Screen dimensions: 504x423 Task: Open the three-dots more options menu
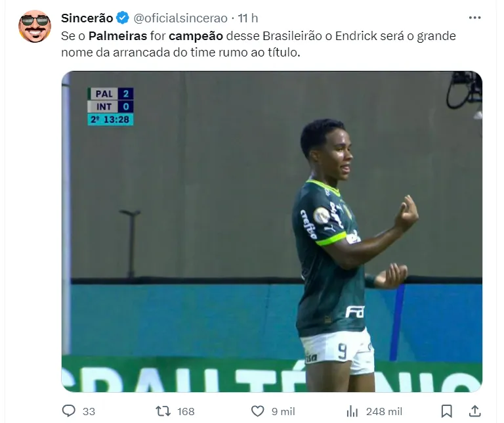coord(474,18)
